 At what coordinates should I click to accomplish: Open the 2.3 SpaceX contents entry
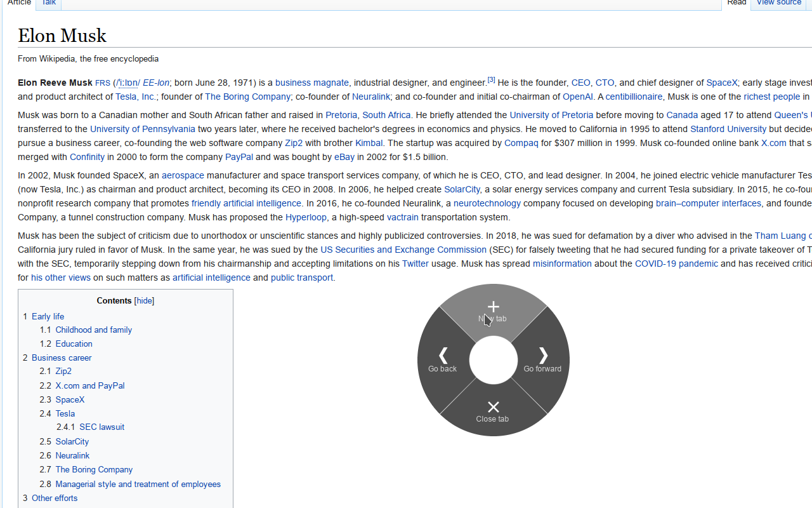pyautogui.click(x=62, y=399)
